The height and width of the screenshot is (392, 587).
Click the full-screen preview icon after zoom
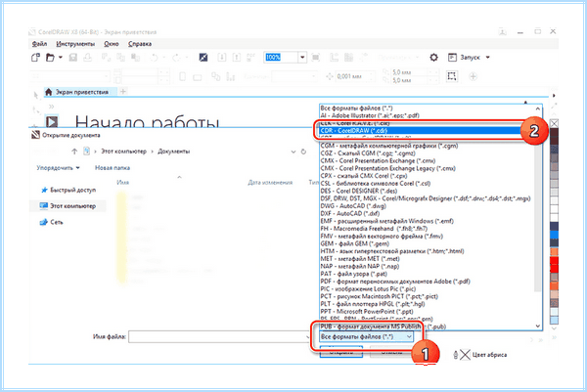tap(316, 58)
